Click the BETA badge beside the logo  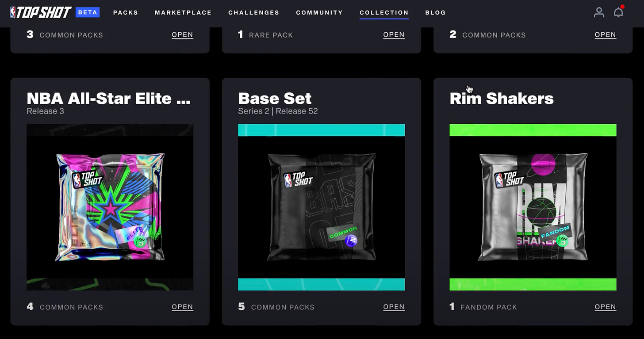pyautogui.click(x=88, y=12)
